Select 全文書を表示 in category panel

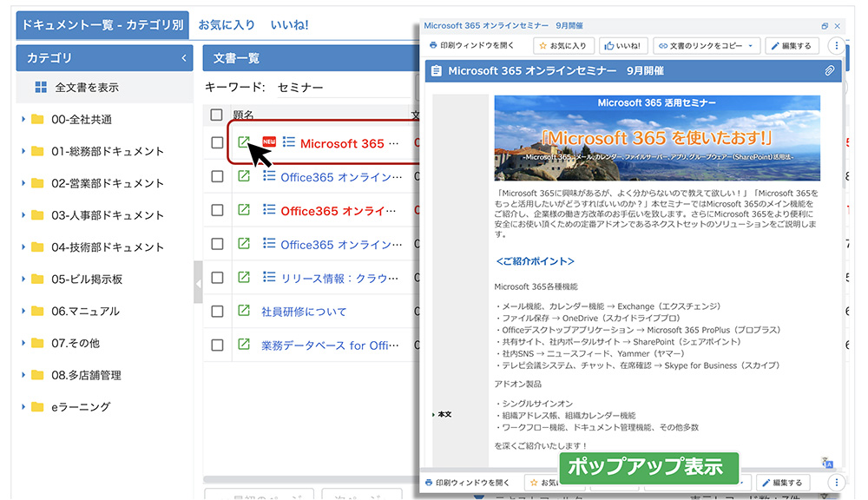105,87
